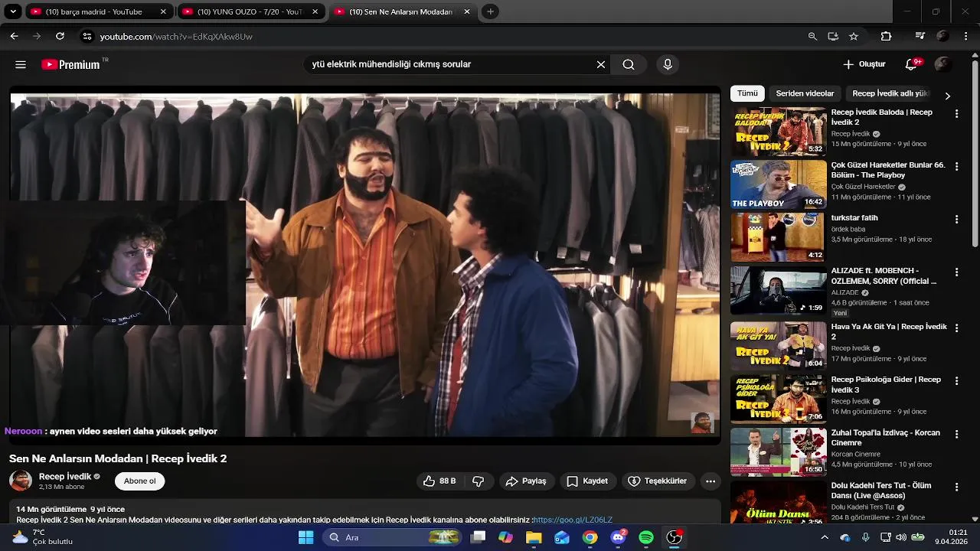The width and height of the screenshot is (980, 551).
Task: Show more filter chips with right chevron
Action: point(947,96)
